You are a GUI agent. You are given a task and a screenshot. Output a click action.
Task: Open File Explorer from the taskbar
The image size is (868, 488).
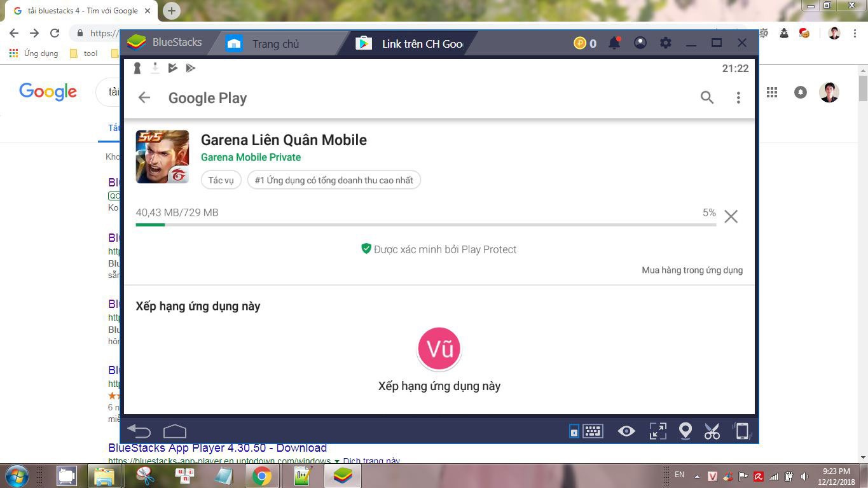tap(104, 476)
